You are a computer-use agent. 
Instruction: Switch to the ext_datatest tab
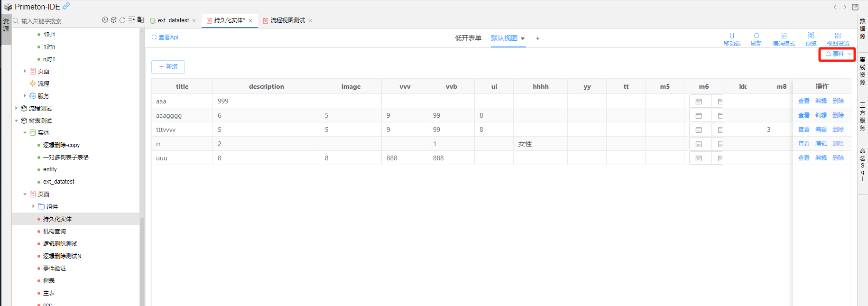tap(173, 20)
